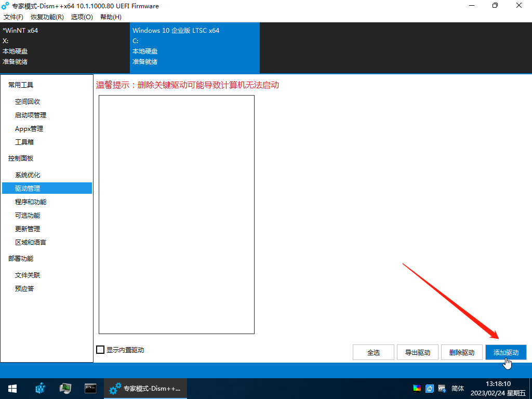Open the 恢复功能(R) menu
Viewport: 532px width, 399px height.
47,17
